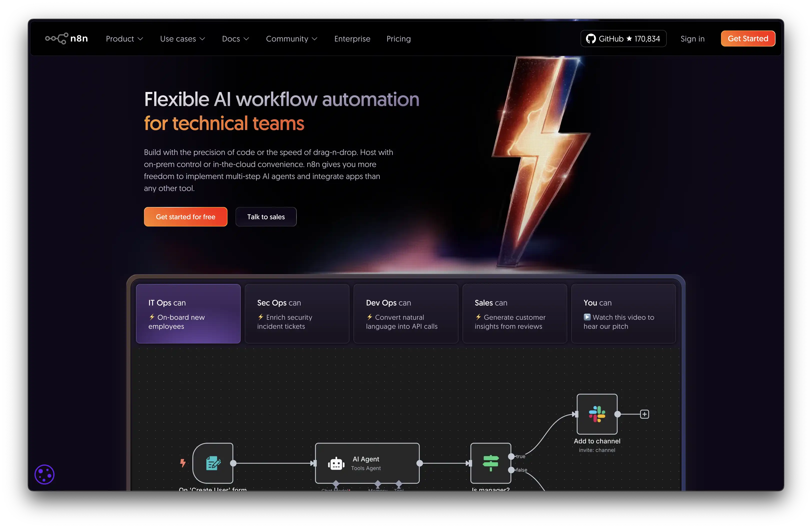Select the Dev Ops can tab

click(406, 313)
